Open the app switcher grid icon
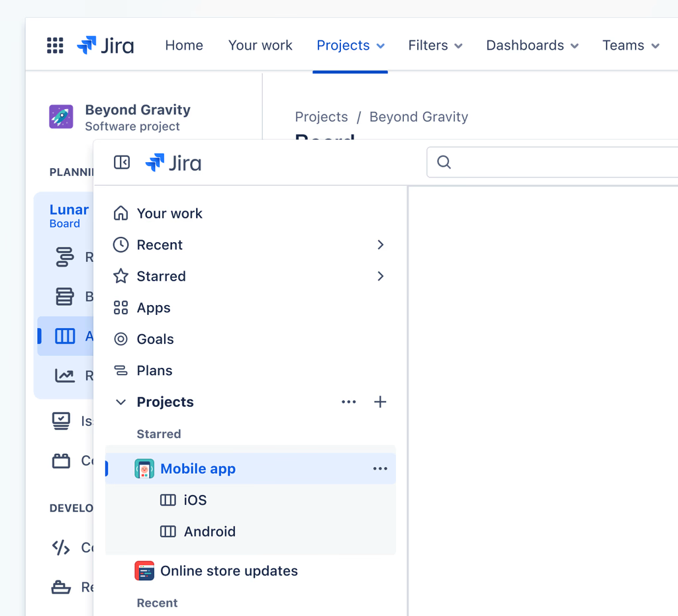Image resolution: width=678 pixels, height=616 pixels. click(55, 46)
